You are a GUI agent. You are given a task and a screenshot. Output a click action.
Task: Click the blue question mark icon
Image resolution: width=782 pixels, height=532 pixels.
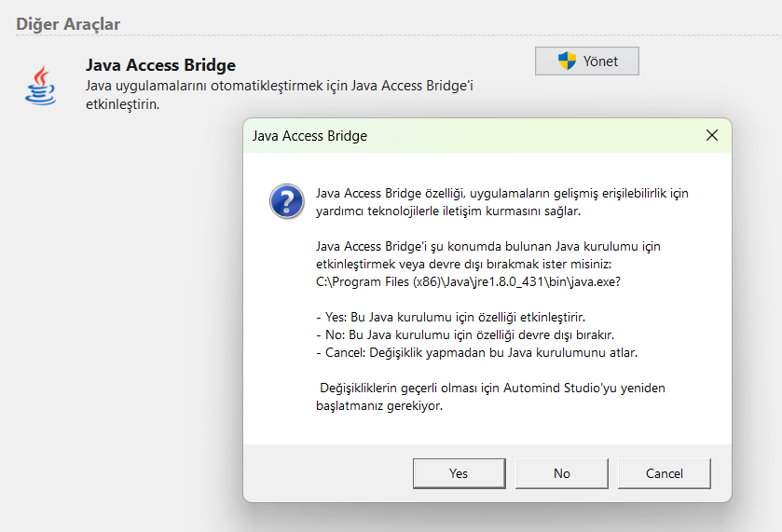pos(284,200)
